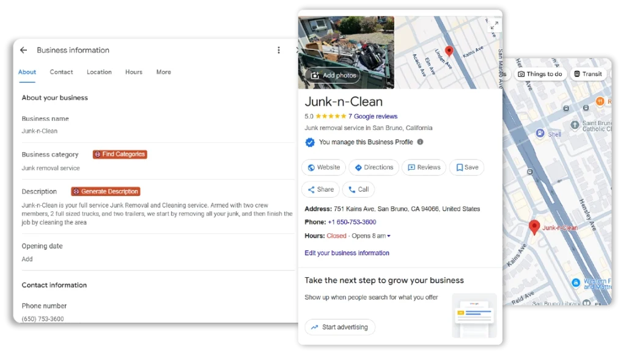Select the Transit map filter chip
The width and height of the screenshot is (626, 364).
587,74
